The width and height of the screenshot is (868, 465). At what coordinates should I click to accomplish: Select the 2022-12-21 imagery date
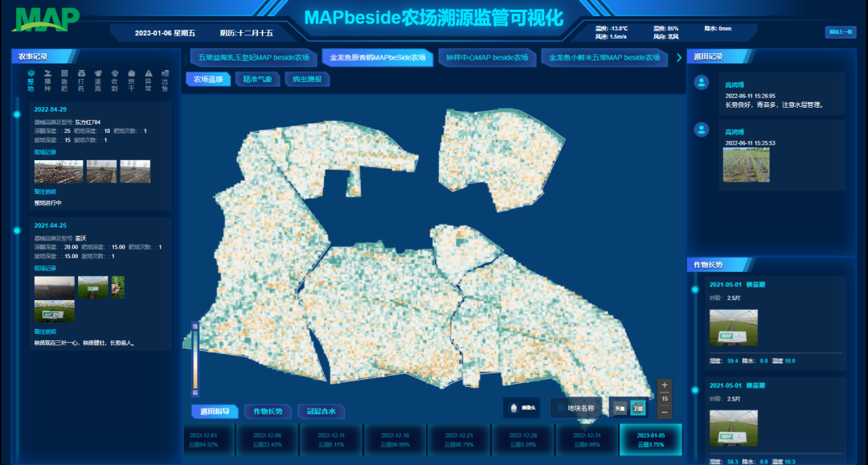pyautogui.click(x=459, y=439)
